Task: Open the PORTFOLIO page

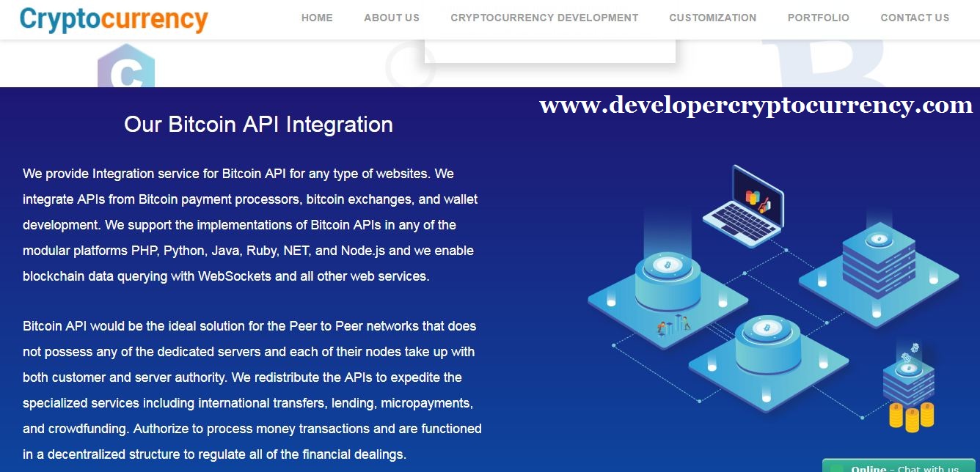Action: tap(819, 18)
